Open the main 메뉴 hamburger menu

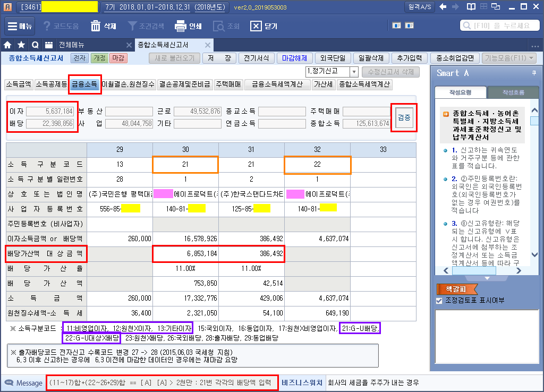tap(20, 26)
